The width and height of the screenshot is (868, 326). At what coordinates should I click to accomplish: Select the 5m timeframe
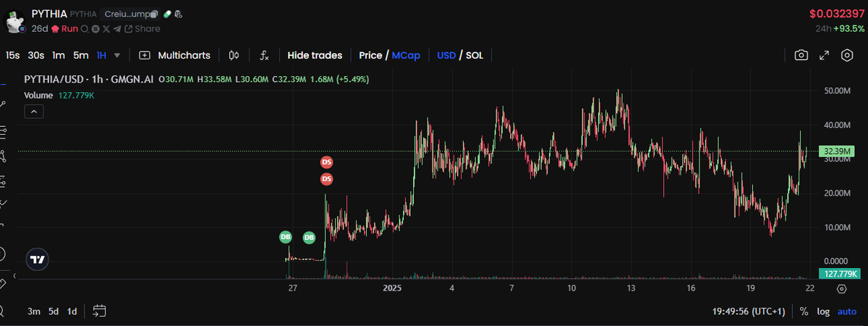tap(81, 55)
